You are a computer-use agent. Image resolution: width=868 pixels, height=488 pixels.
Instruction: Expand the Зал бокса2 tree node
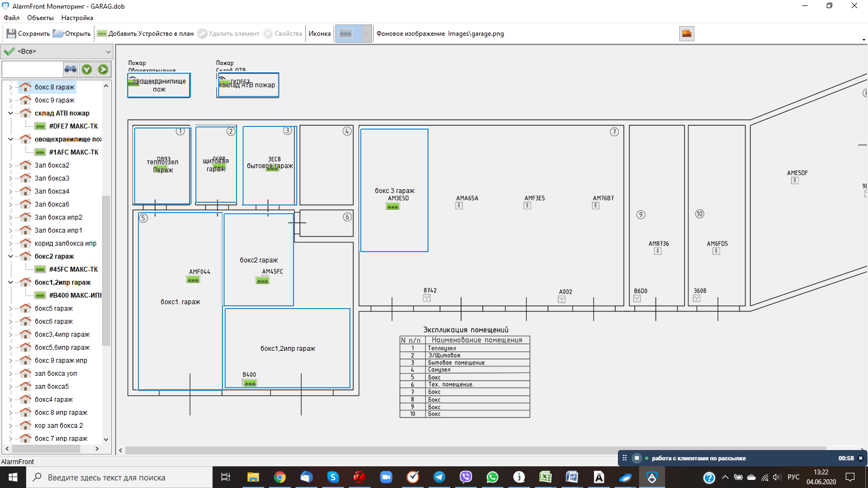click(x=10, y=165)
